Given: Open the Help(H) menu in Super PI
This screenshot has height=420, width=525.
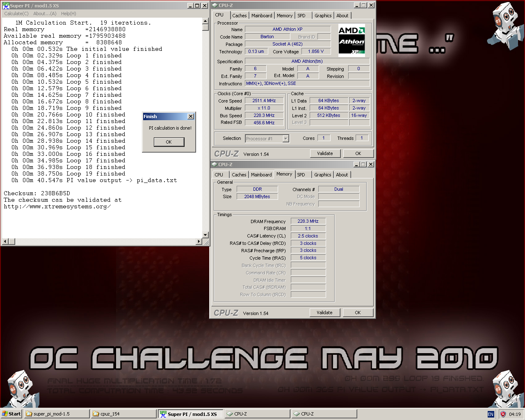Looking at the screenshot, I should (68, 14).
